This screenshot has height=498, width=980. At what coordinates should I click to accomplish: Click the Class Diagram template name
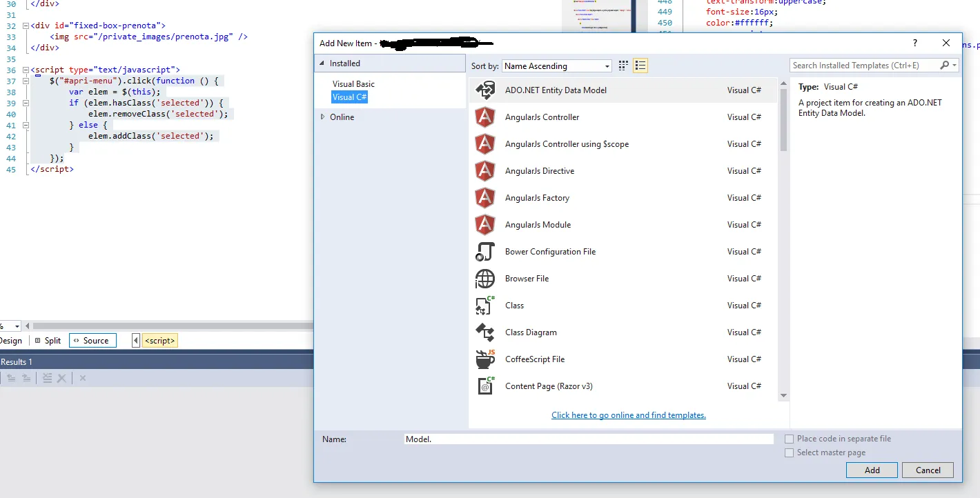point(531,332)
